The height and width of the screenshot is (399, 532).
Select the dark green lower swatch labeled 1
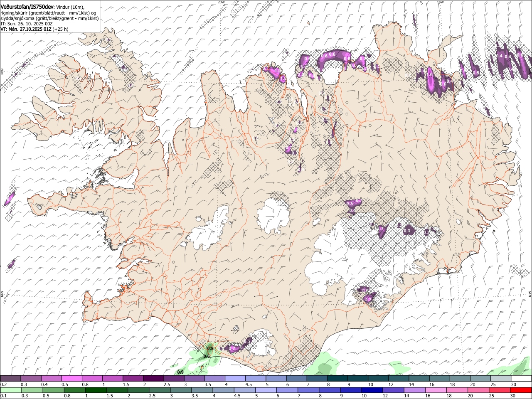click(x=96, y=390)
